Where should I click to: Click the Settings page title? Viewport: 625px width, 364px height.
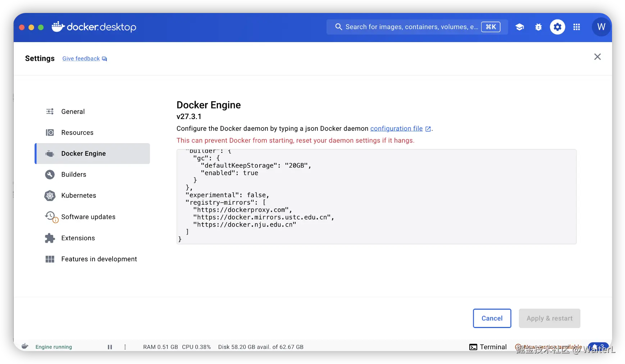[40, 59]
